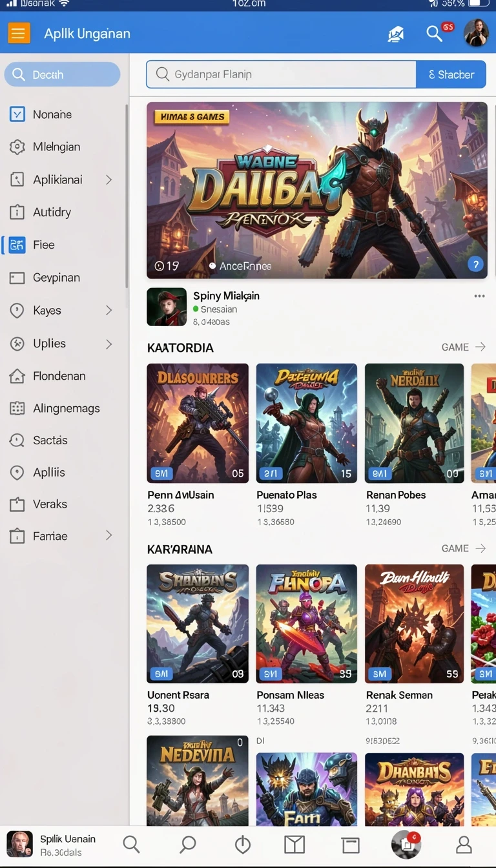Expand the Uplies chevron
The height and width of the screenshot is (868, 496).
(108, 344)
